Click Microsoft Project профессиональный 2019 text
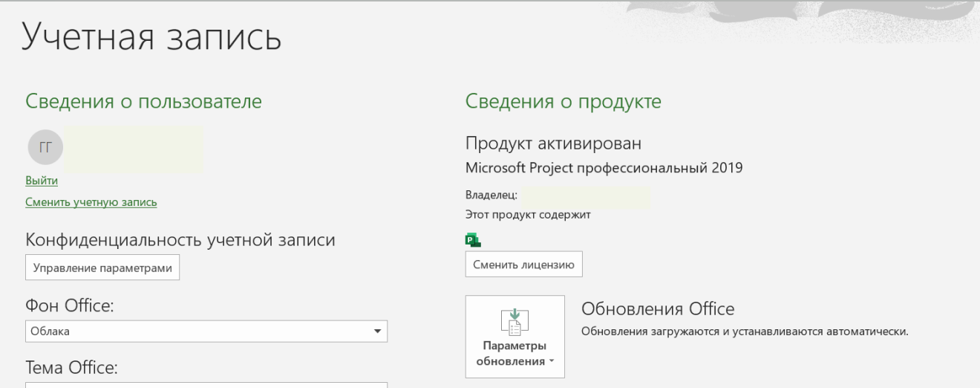Viewport: 980px width, 388px height. coord(604,168)
